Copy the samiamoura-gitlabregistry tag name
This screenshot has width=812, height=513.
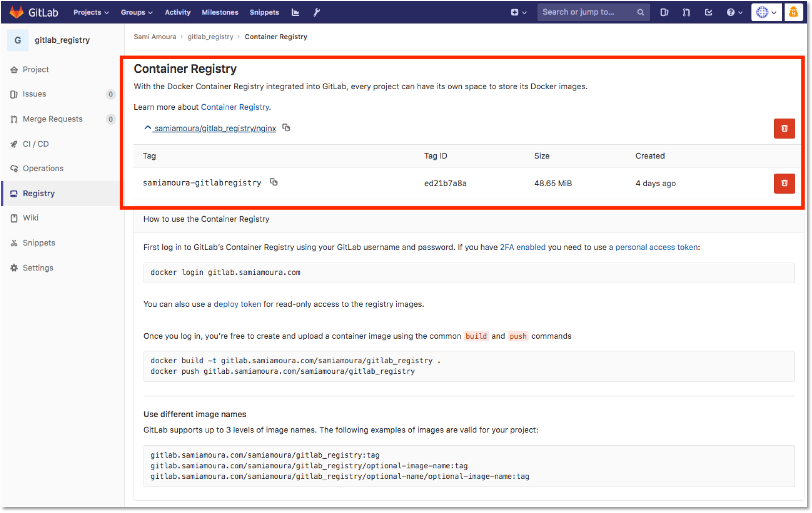[x=273, y=182]
